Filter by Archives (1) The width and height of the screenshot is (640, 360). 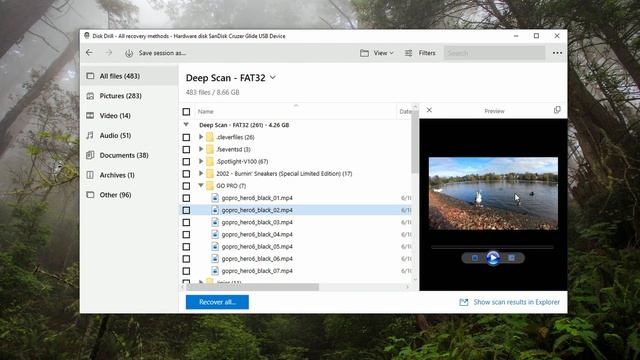click(129, 175)
